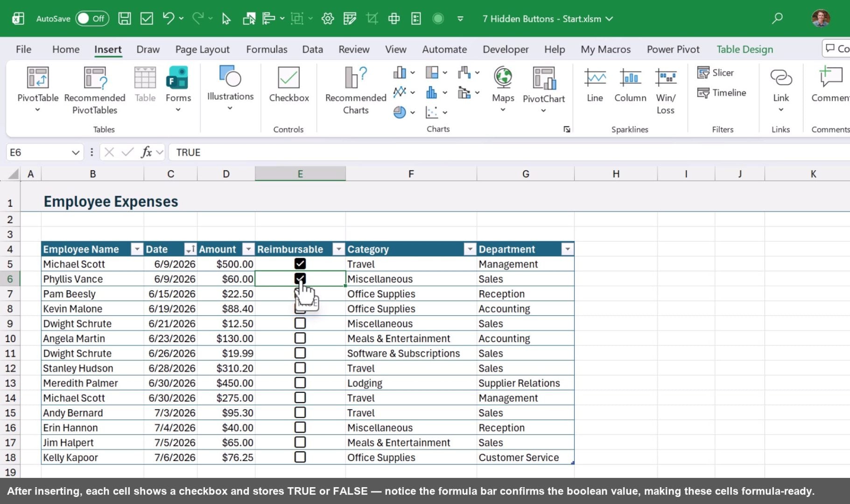Check reimbursable box for Andy Bernard

pyautogui.click(x=300, y=413)
